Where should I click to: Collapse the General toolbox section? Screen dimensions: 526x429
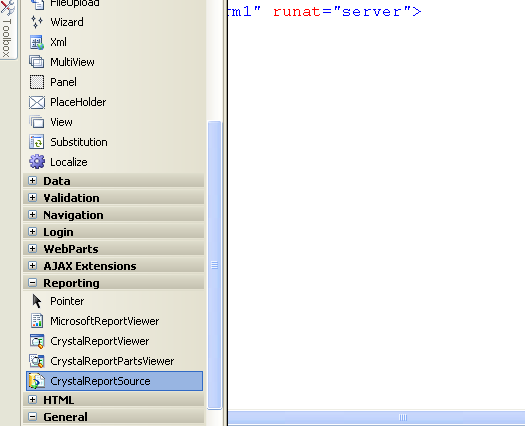(x=33, y=417)
